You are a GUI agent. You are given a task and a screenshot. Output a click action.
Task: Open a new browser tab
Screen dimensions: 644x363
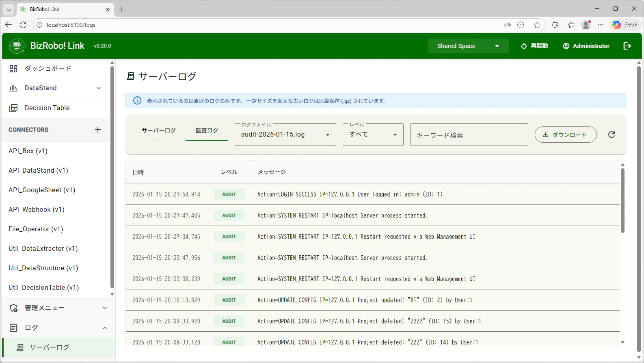tap(121, 9)
